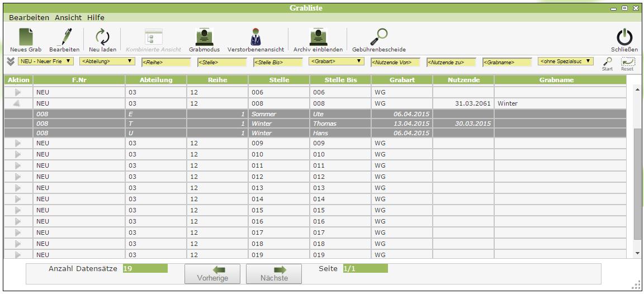Click the Schließen power icon
The image size is (644, 294).
point(624,38)
